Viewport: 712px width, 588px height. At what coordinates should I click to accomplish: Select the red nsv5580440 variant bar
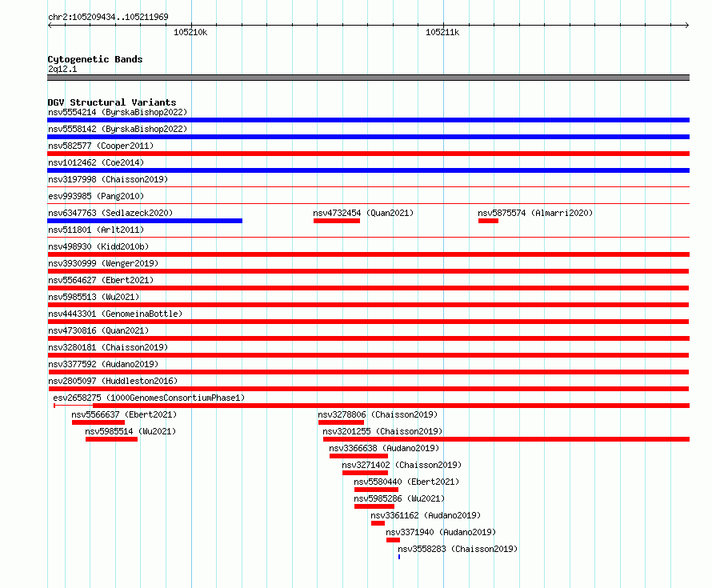377,490
